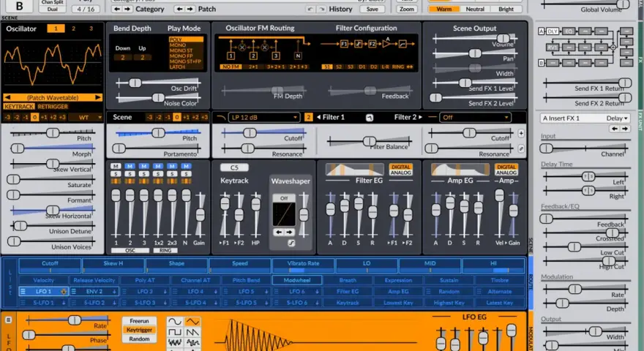Switch Filter EG to ANALOG mode
The image size is (644, 351).
click(400, 173)
